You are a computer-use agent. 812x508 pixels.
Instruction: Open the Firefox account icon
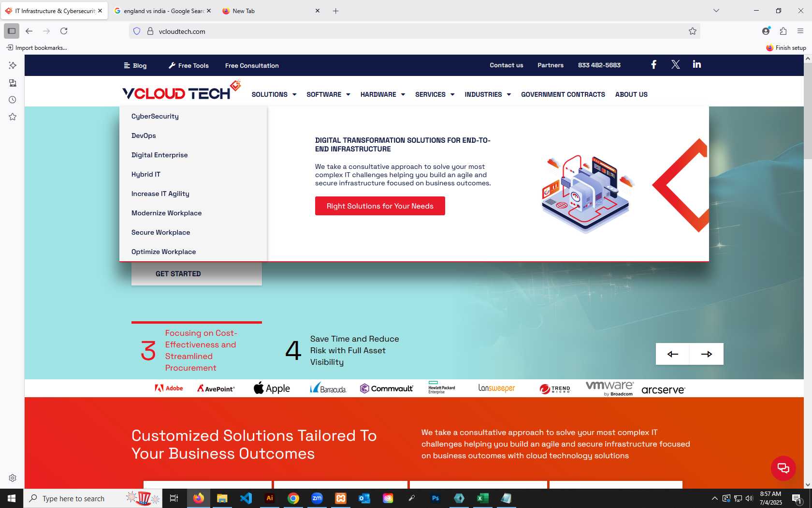tap(766, 31)
